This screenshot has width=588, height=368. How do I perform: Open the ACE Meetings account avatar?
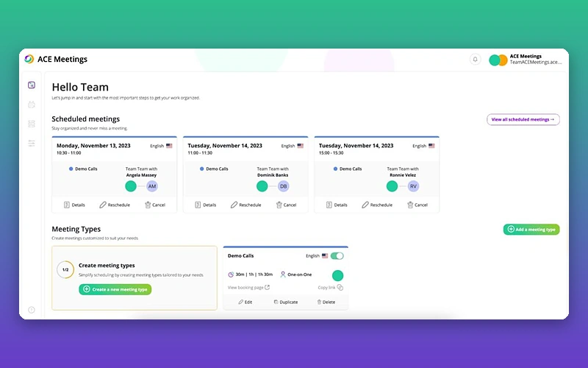click(x=498, y=60)
